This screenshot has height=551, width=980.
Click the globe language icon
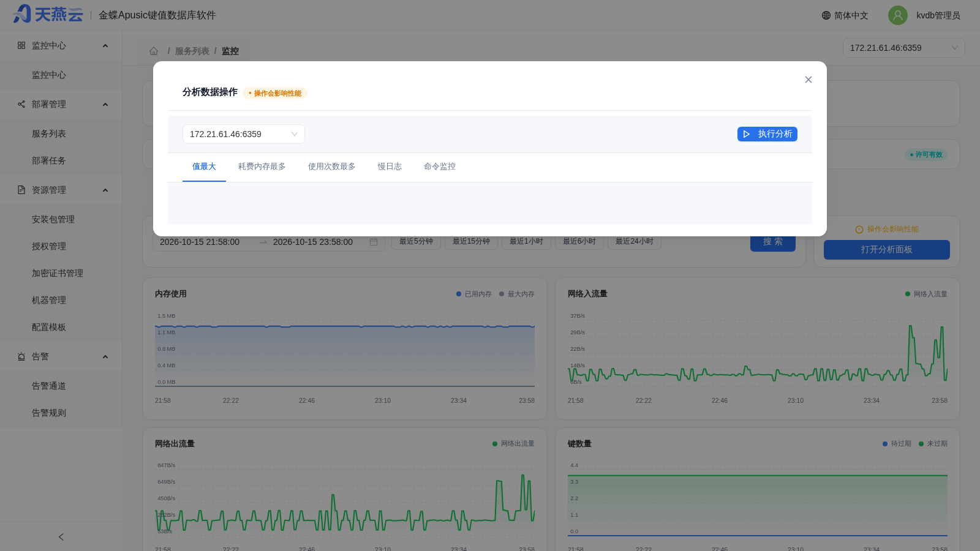click(826, 15)
